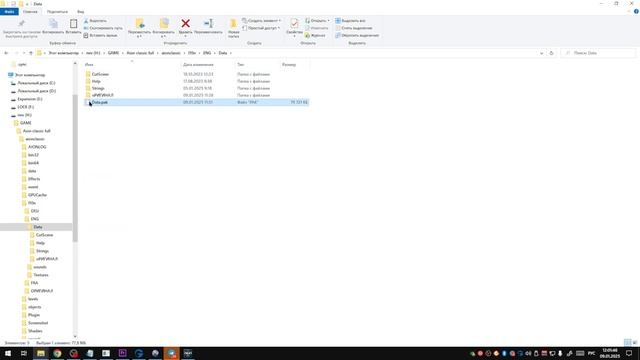This screenshot has width=640, height=360.
Task: Collapse the ribbon with the chevron
Action: point(629,11)
